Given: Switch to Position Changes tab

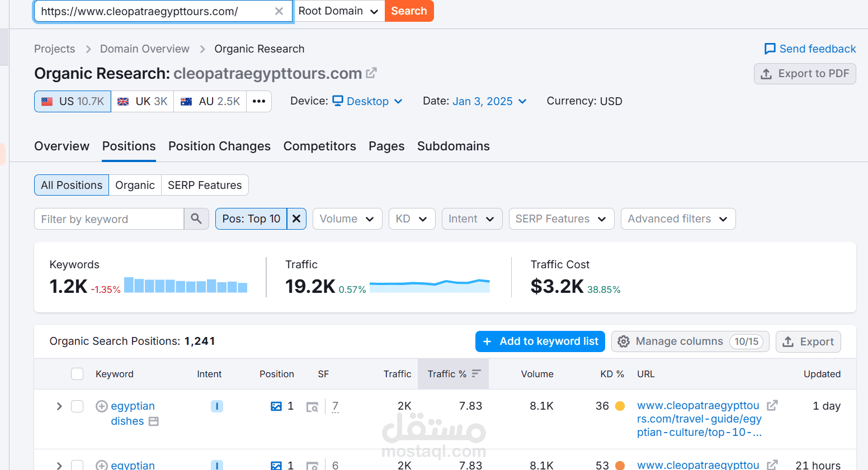Looking at the screenshot, I should [x=219, y=146].
